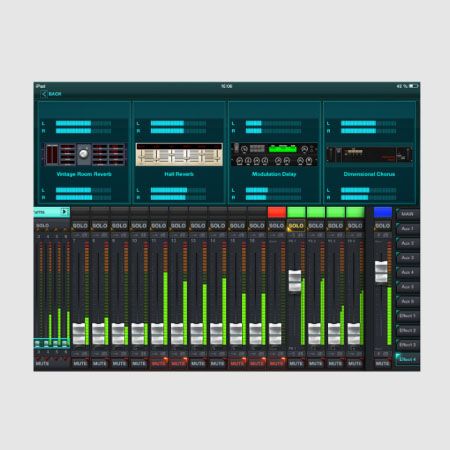Click the green FX 4 color label

[355, 212]
